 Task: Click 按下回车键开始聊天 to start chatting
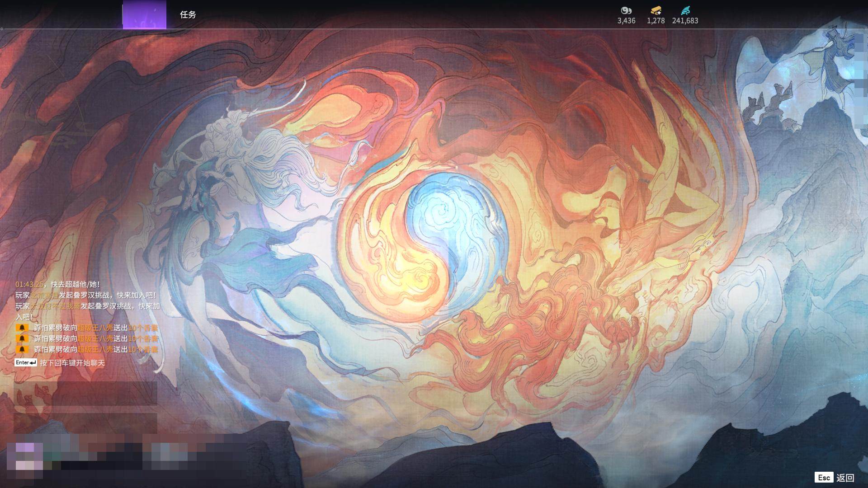click(72, 363)
